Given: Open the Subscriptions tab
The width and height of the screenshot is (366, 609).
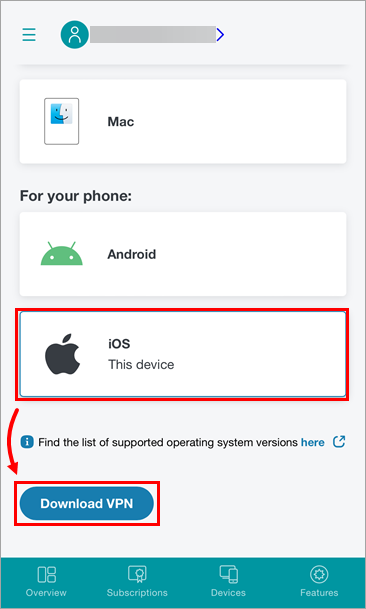Looking at the screenshot, I should click(137, 581).
